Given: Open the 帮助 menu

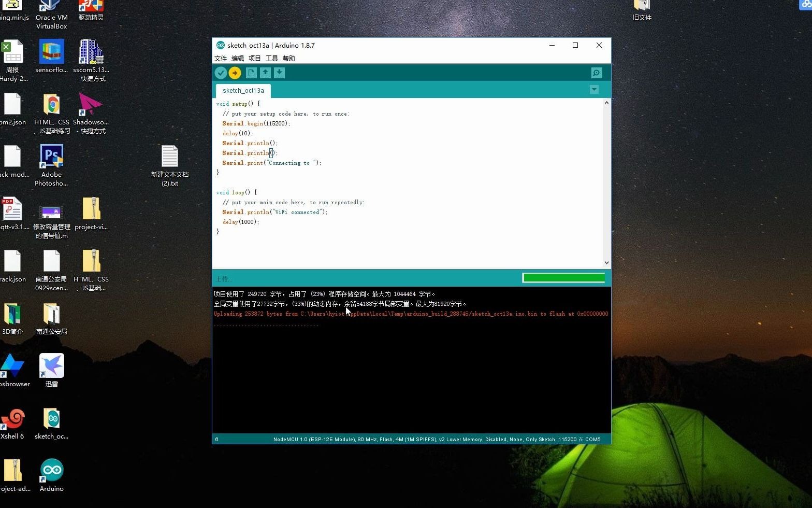Looking at the screenshot, I should click(x=289, y=59).
